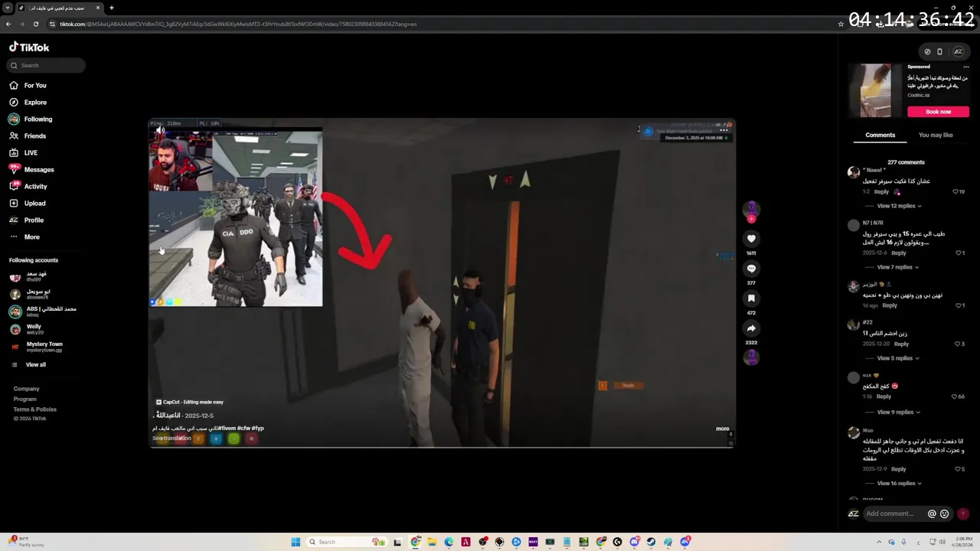This screenshot has width=980, height=551.
Task: Open the Steam taskbar icon
Action: pos(651,542)
